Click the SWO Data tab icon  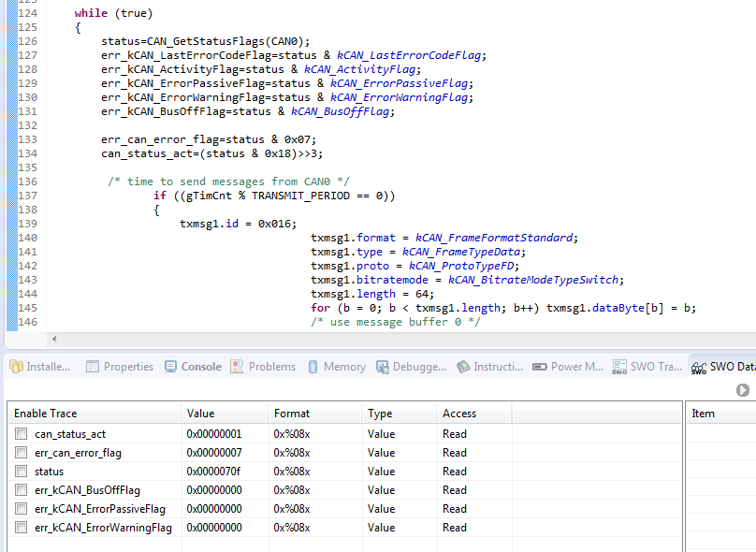point(699,368)
